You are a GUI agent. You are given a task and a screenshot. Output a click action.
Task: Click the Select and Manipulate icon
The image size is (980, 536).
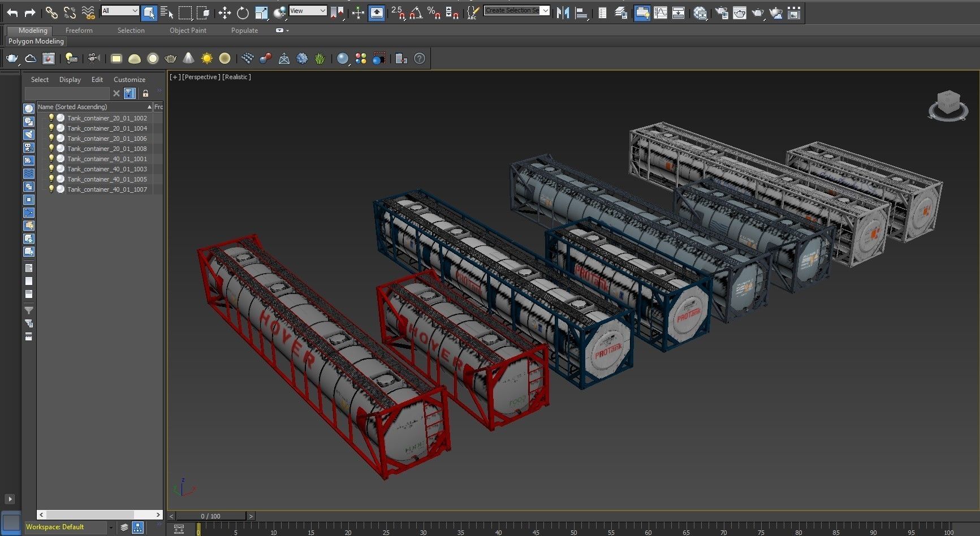pyautogui.click(x=358, y=12)
